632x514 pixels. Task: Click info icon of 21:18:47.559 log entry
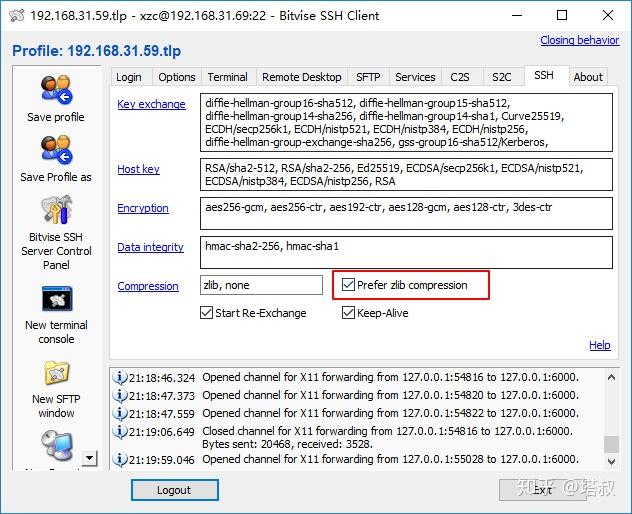(119, 413)
